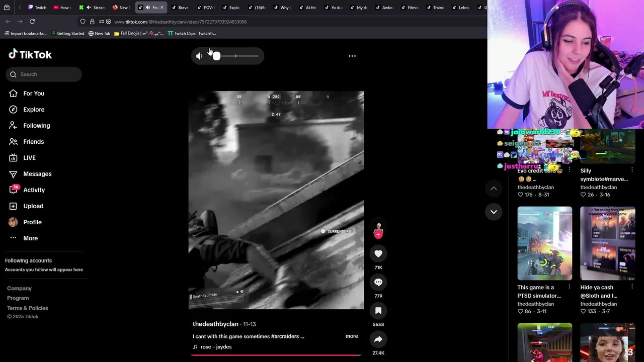
Task: Share the video with arrow icon
Action: (x=378, y=339)
